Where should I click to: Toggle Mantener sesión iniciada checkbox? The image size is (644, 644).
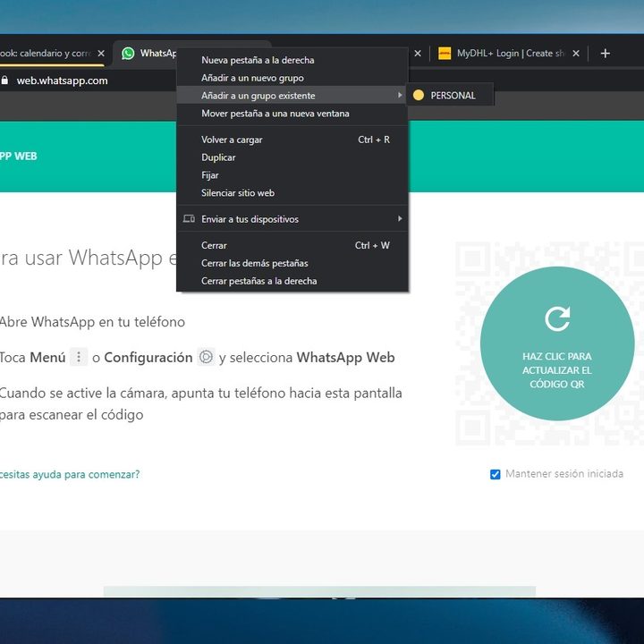point(496,474)
